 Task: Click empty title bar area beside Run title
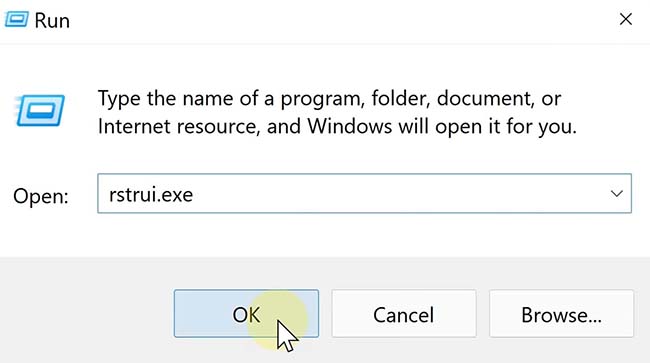point(332,20)
